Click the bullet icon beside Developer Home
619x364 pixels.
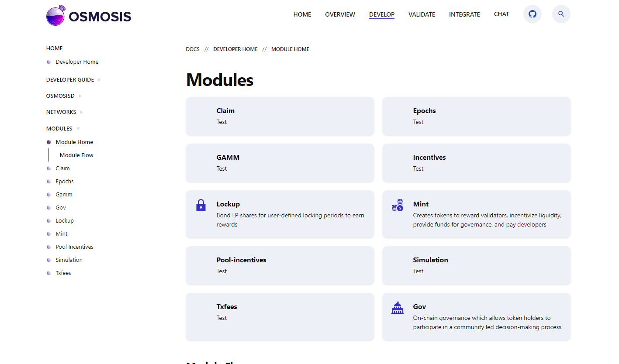point(48,62)
